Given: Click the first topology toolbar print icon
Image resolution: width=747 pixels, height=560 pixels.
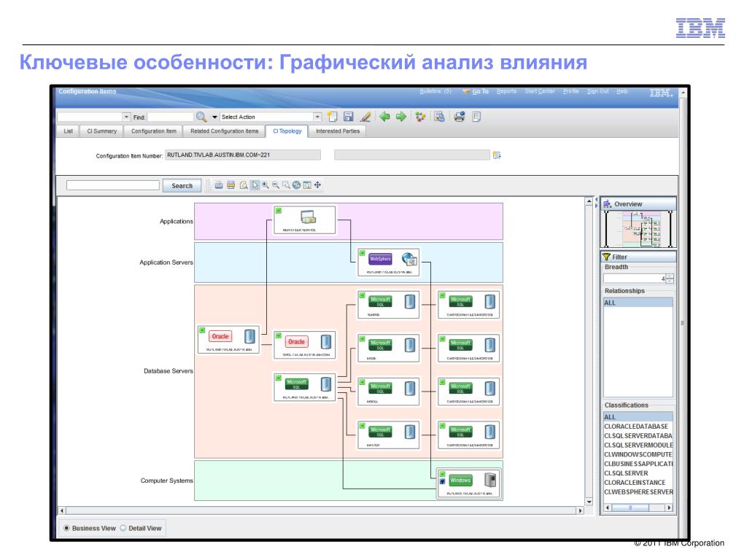Looking at the screenshot, I should pos(219,185).
